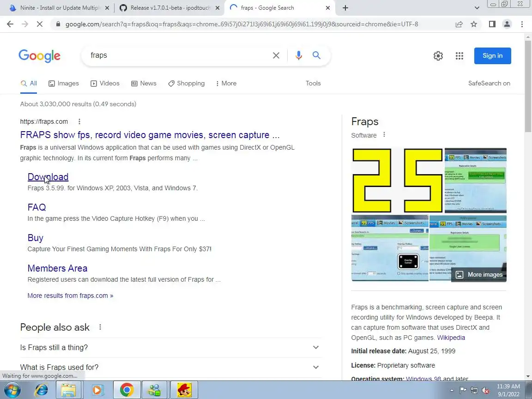Select the Shopping search tab
This screenshot has width=532, height=399.
coord(186,84)
